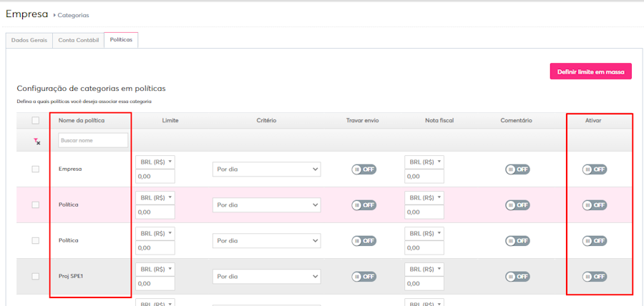Image resolution: width=644 pixels, height=306 pixels.
Task: Click the Definir limite em massa button
Action: (x=590, y=71)
